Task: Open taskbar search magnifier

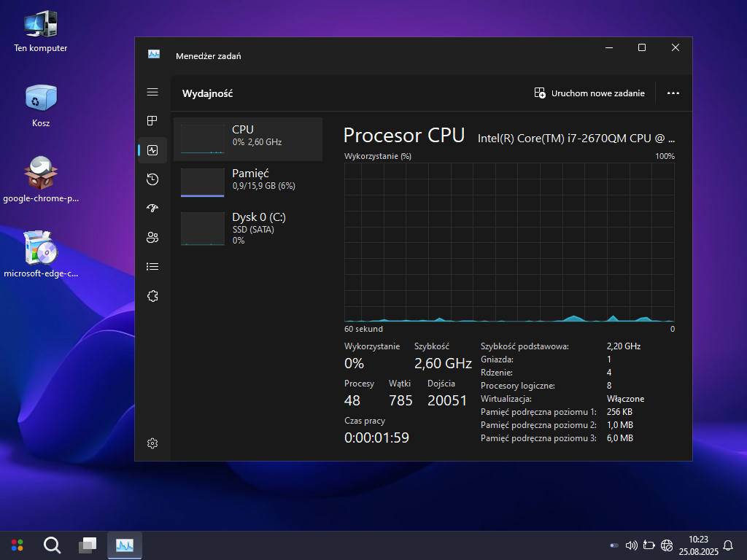Action: (x=52, y=545)
